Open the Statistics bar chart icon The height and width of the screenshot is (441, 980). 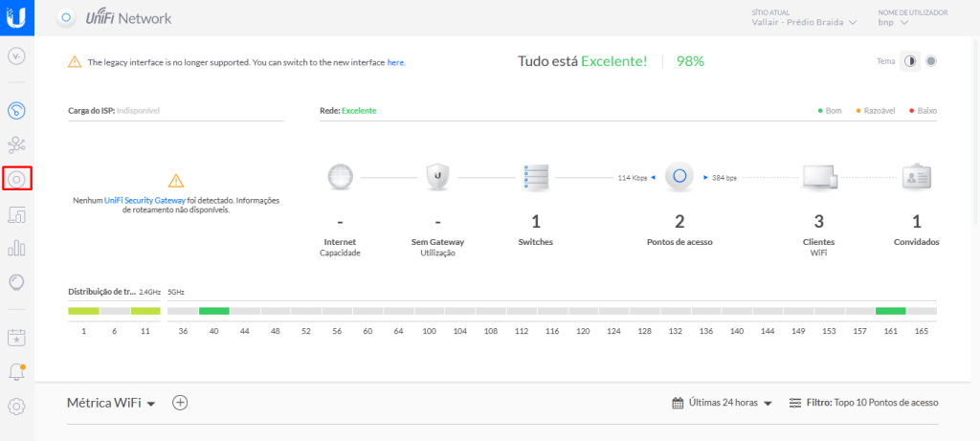pyautogui.click(x=16, y=248)
